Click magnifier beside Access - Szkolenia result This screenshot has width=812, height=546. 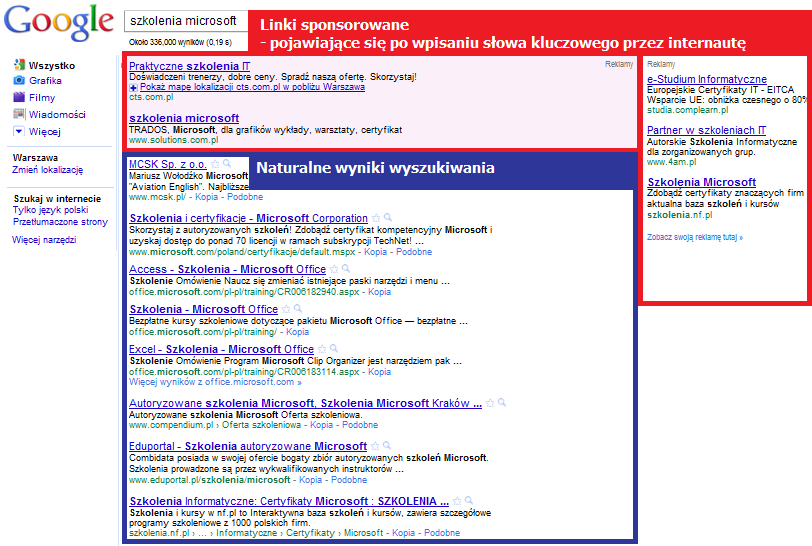(346, 268)
